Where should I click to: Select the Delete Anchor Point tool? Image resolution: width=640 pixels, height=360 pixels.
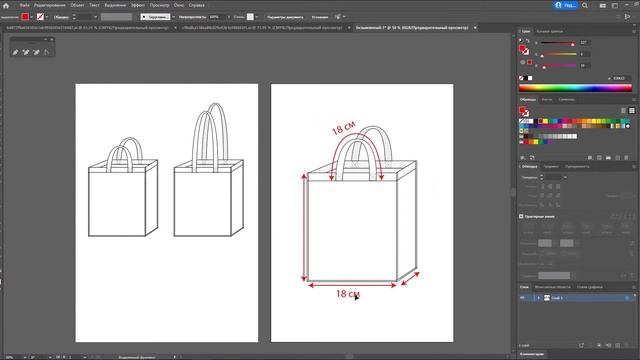36,52
